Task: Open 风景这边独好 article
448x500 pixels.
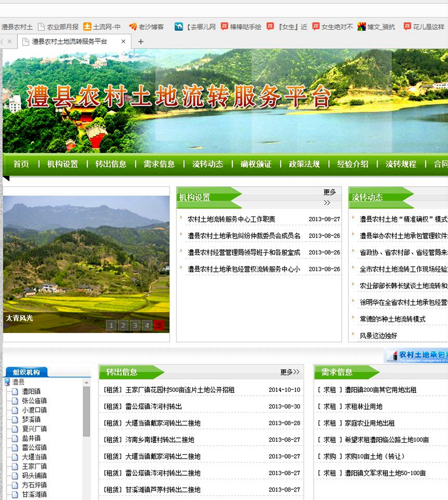Action: tap(378, 335)
